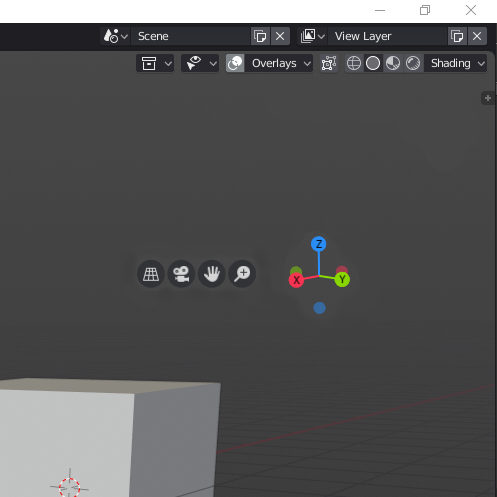Expand the collection dropdown arrow
497x497 pixels.
tap(168, 63)
